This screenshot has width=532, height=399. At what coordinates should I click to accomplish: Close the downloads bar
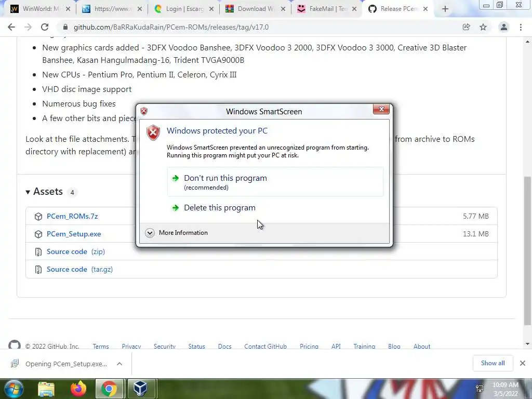pos(523,363)
